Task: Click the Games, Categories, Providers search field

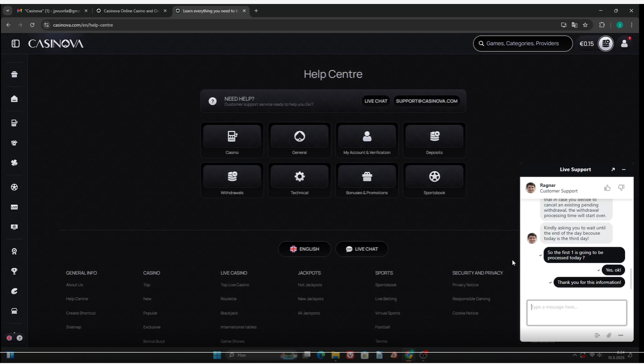Action: pyautogui.click(x=523, y=44)
